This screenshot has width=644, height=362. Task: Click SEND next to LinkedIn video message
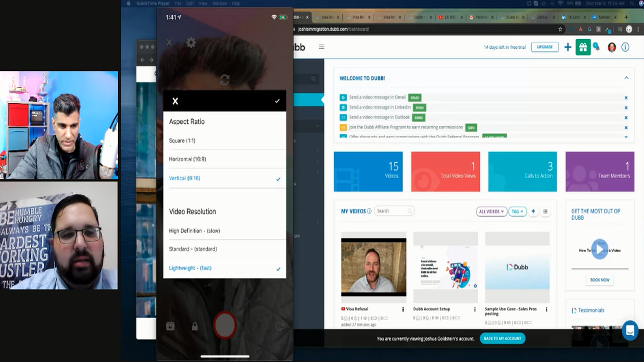419,108
